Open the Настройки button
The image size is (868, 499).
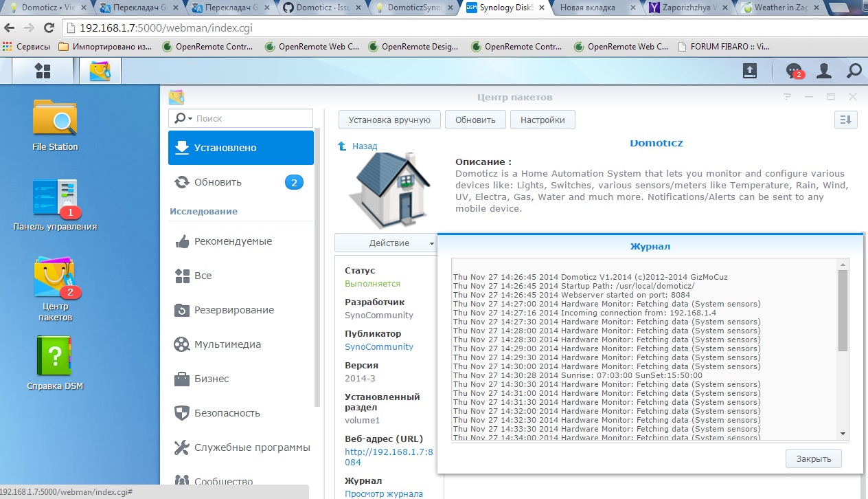click(x=542, y=120)
